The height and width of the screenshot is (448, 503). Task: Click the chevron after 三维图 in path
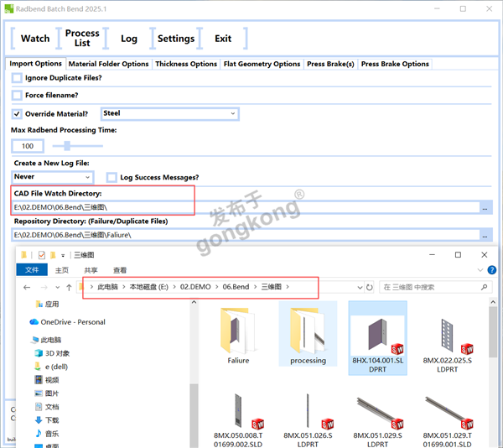pos(288,287)
